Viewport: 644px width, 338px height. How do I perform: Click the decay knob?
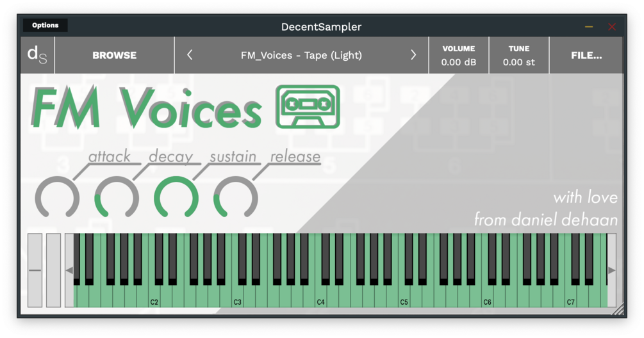point(117,198)
